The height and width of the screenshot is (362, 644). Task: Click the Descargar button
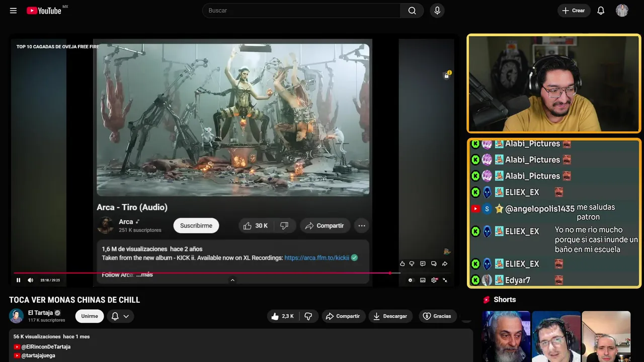[390, 316]
